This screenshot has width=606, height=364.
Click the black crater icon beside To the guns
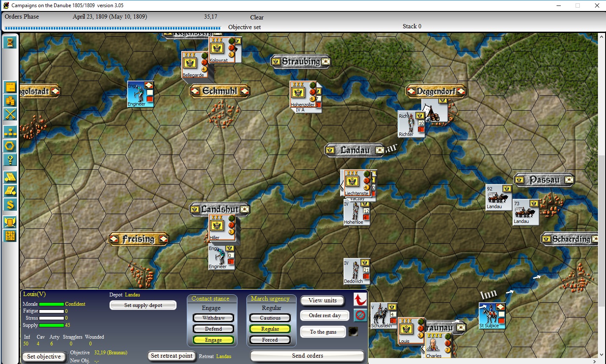353,331
